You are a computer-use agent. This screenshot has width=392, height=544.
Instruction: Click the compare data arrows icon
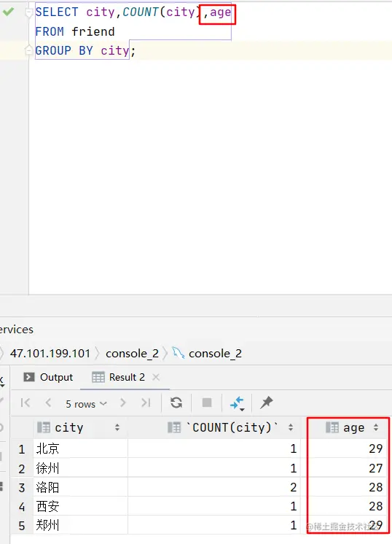238,403
